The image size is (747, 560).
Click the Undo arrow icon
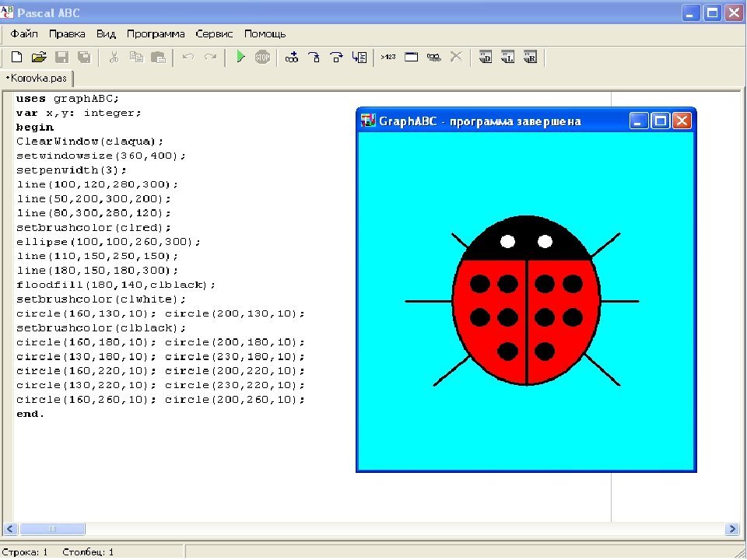[188, 57]
